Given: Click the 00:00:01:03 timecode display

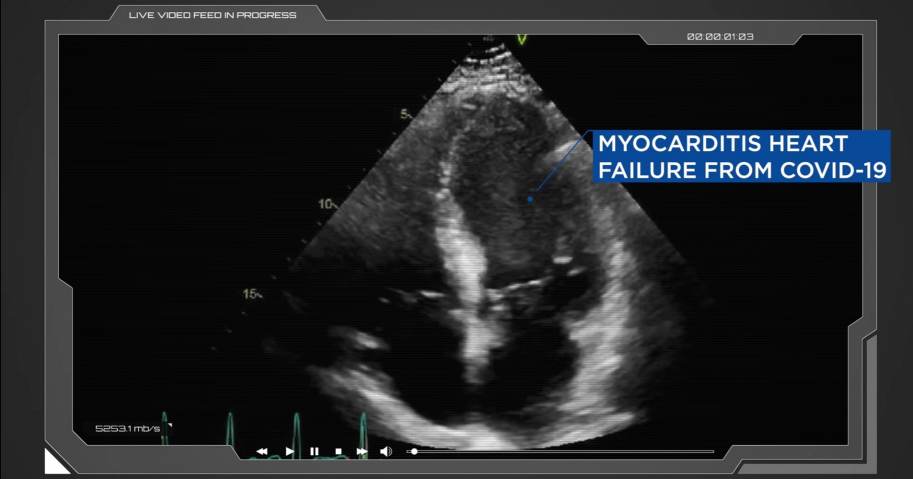Looking at the screenshot, I should pos(720,37).
